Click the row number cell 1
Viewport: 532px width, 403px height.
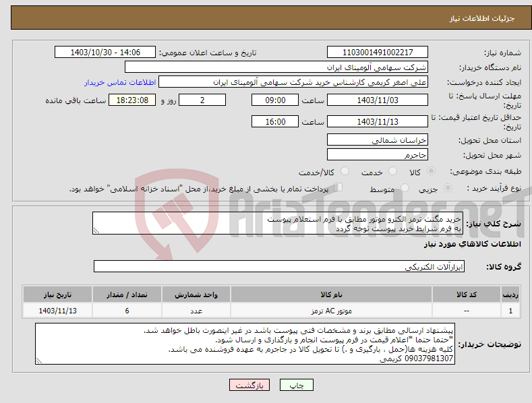click(510, 311)
